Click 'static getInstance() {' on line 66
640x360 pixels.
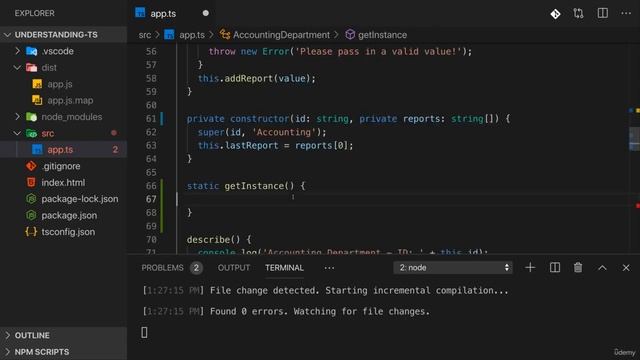(246, 186)
